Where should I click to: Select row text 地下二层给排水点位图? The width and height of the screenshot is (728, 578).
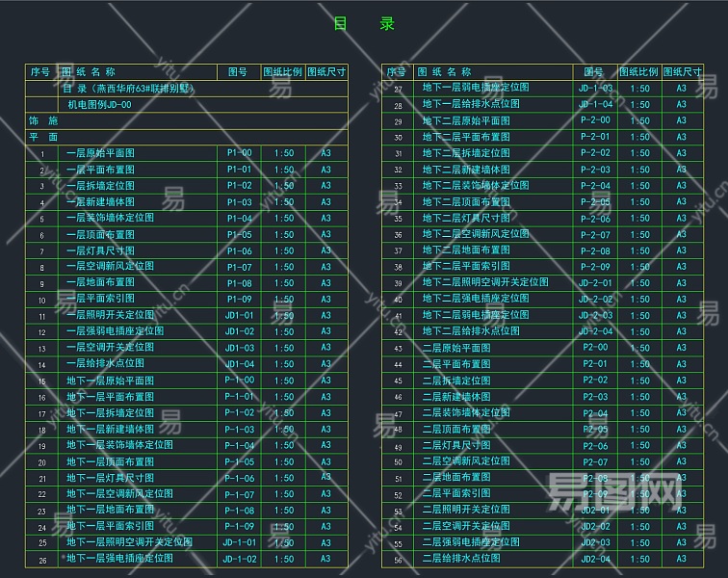pyautogui.click(x=471, y=331)
